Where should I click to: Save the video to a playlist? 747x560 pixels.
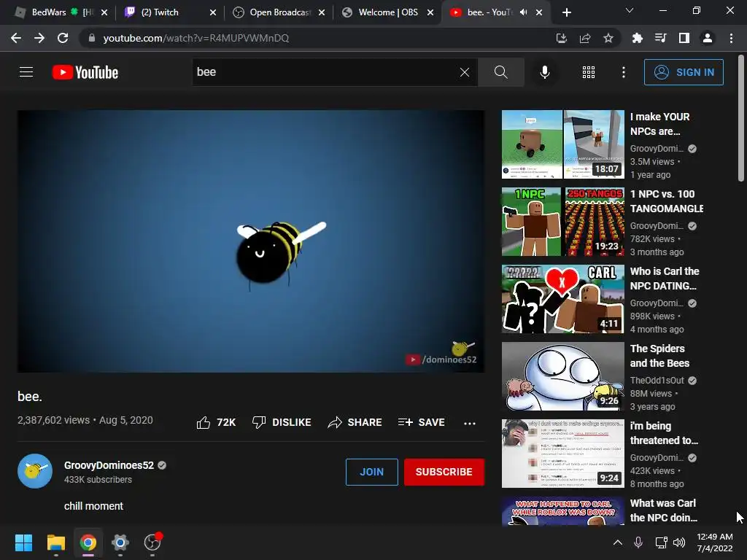click(x=421, y=422)
